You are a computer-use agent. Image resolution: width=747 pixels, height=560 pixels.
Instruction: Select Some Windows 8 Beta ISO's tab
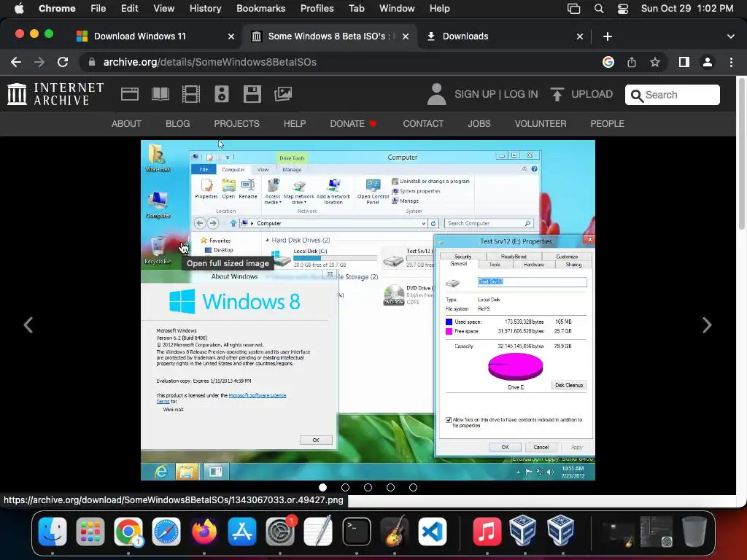click(x=330, y=36)
